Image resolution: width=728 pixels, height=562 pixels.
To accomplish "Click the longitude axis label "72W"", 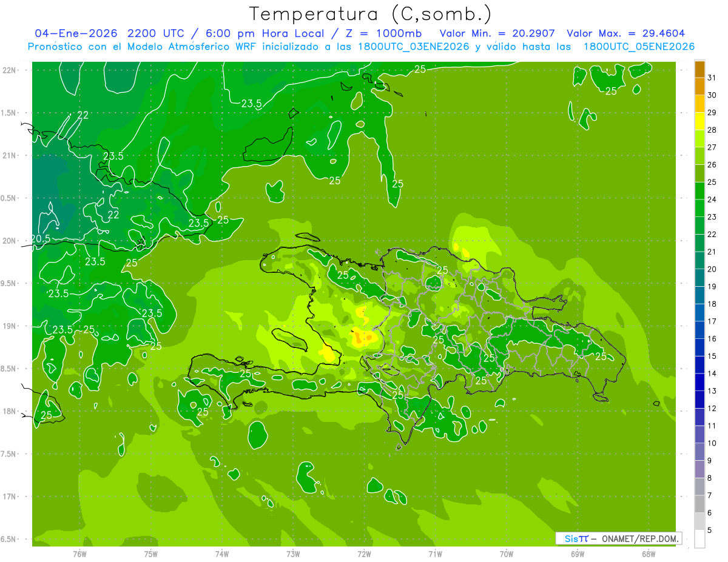I will [x=365, y=554].
